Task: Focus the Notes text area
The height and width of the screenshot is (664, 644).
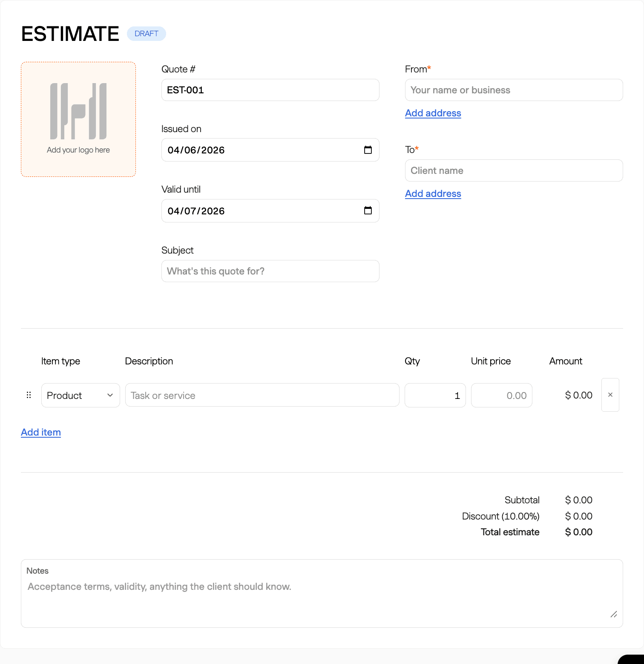Action: click(322, 593)
